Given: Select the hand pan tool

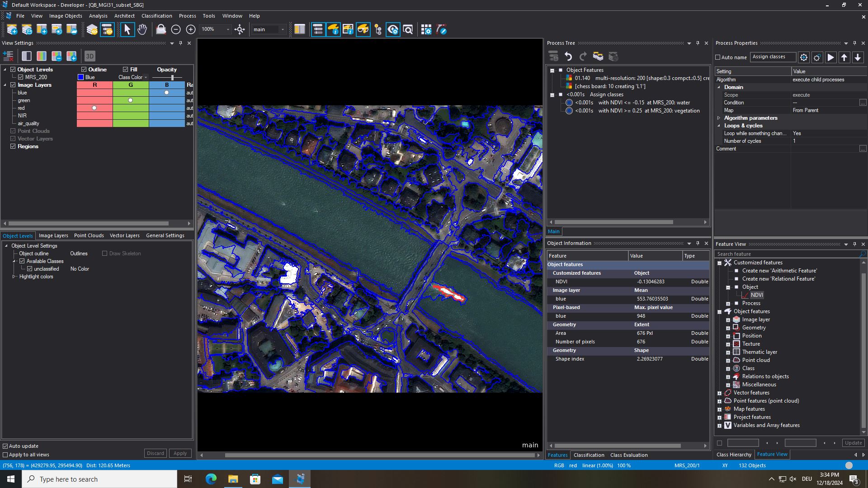Looking at the screenshot, I should [x=142, y=30].
